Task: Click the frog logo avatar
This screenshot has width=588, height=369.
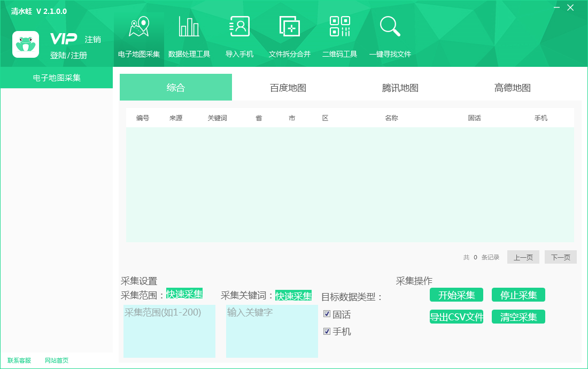Action: [26, 44]
